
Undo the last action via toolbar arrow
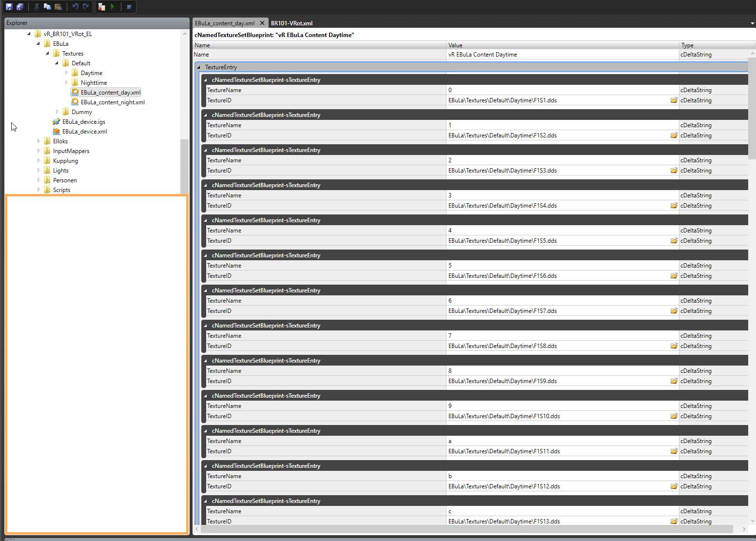75,7
